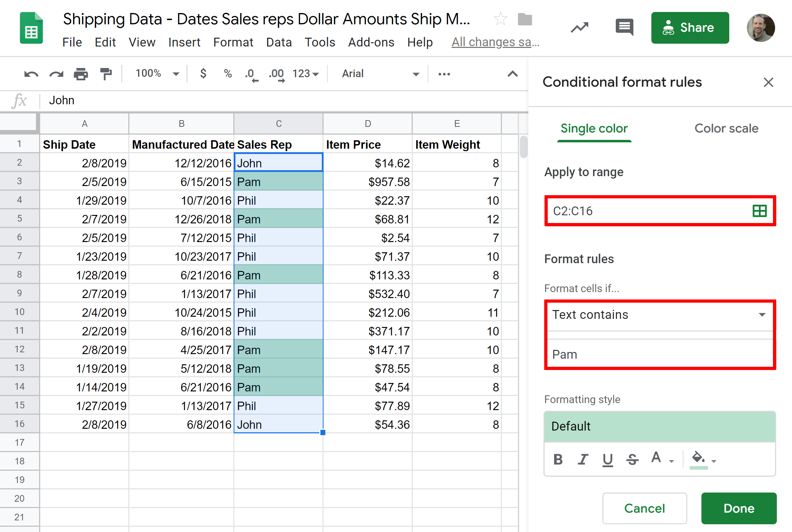Open the Tools menu
Image resolution: width=792 pixels, height=532 pixels.
[320, 42]
